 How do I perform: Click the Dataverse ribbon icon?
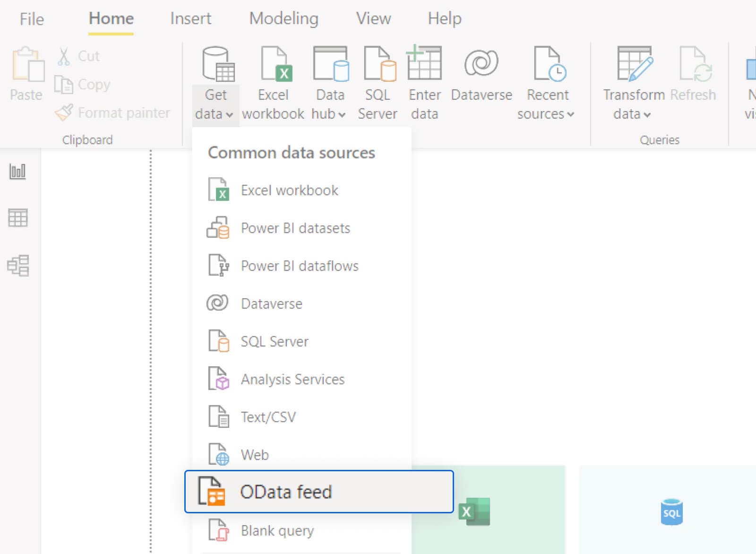pyautogui.click(x=481, y=63)
